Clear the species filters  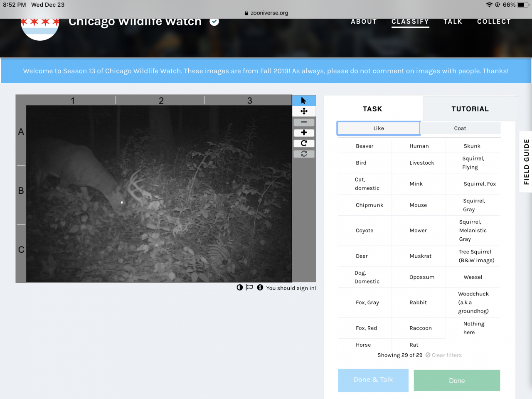click(443, 355)
